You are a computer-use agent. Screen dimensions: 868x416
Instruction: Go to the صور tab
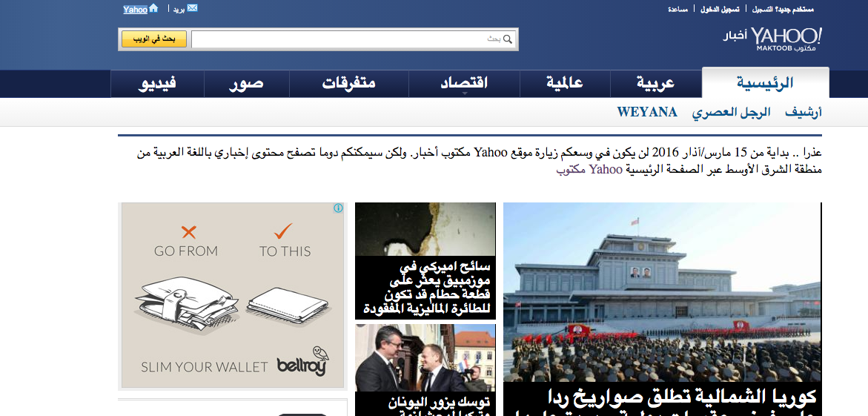(x=246, y=84)
